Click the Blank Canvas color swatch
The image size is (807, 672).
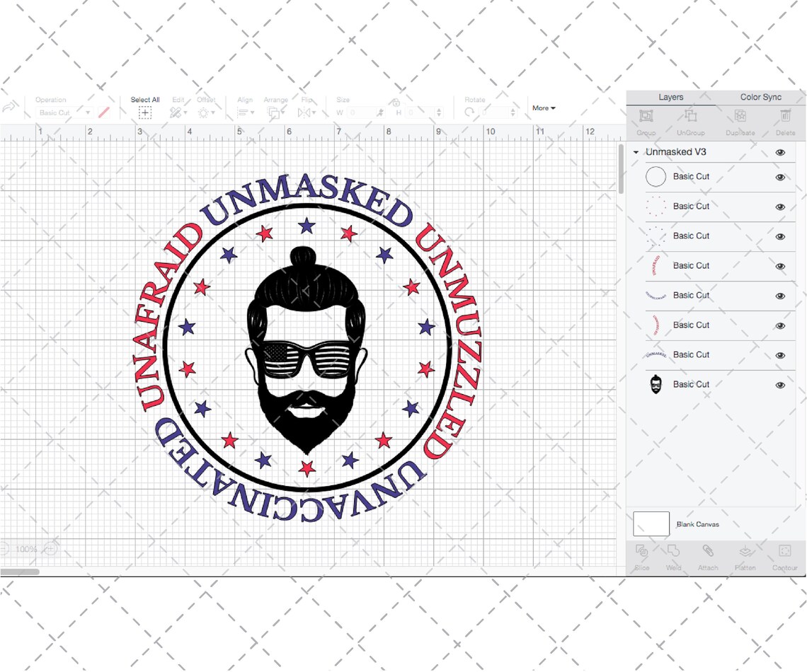(x=651, y=524)
